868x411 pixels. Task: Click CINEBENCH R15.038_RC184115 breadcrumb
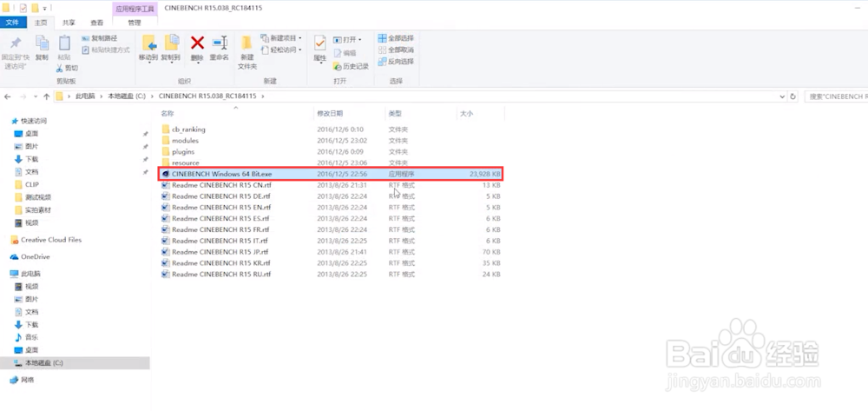click(x=207, y=96)
